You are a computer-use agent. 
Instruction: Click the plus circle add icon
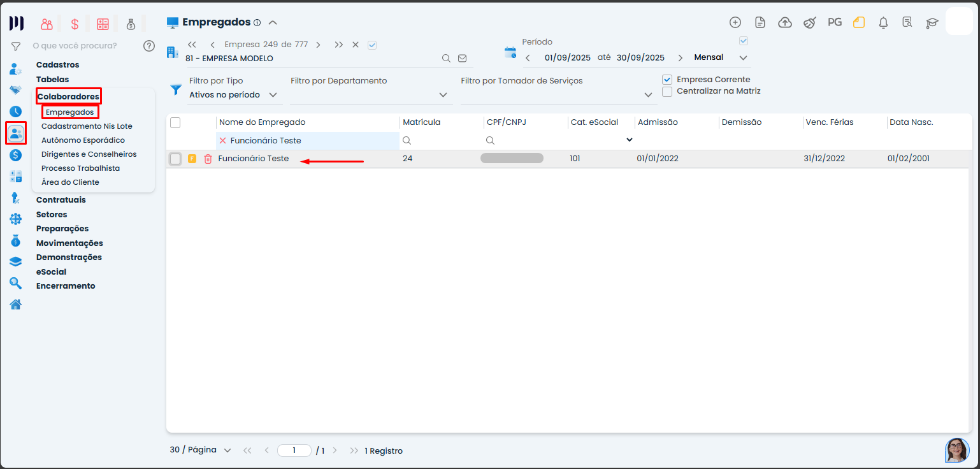tap(735, 22)
